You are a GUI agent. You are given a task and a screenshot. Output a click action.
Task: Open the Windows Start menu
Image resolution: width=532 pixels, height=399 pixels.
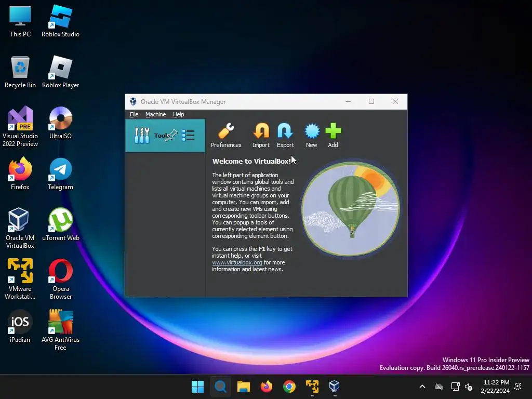point(197,387)
